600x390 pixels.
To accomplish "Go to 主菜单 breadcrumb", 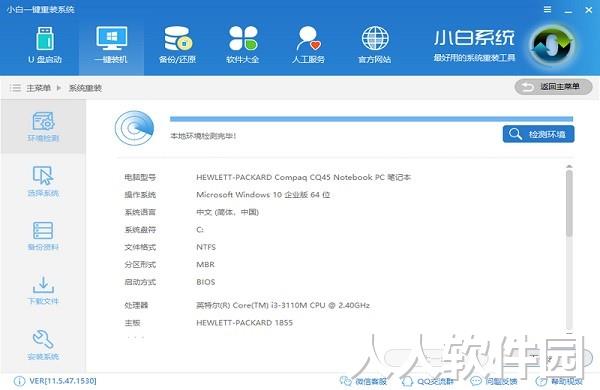I will 38,88.
